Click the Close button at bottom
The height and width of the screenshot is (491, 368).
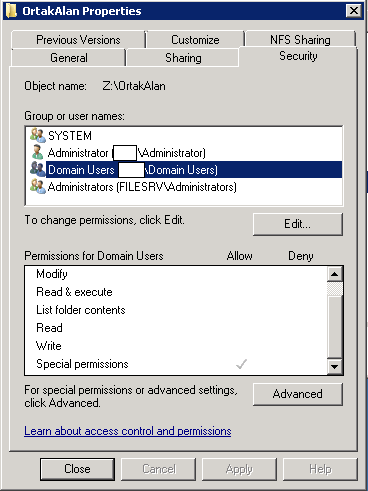tap(77, 469)
